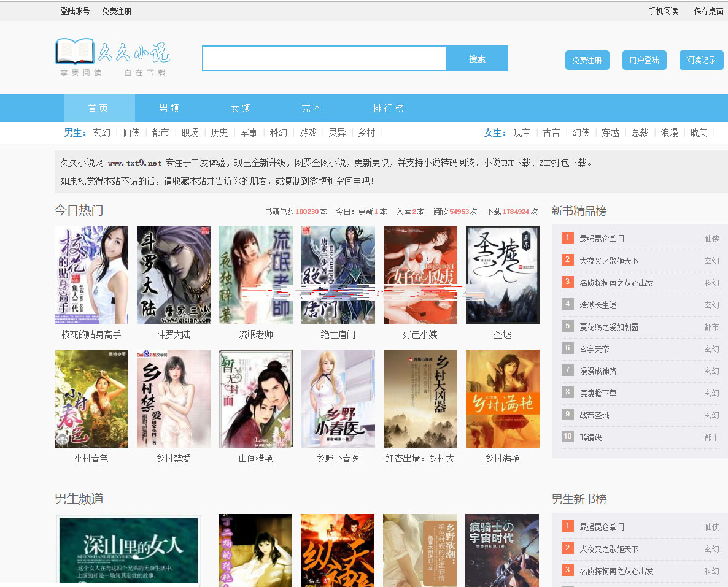
Task: Open 浩渺长生途 ranking entry
Action: click(598, 305)
